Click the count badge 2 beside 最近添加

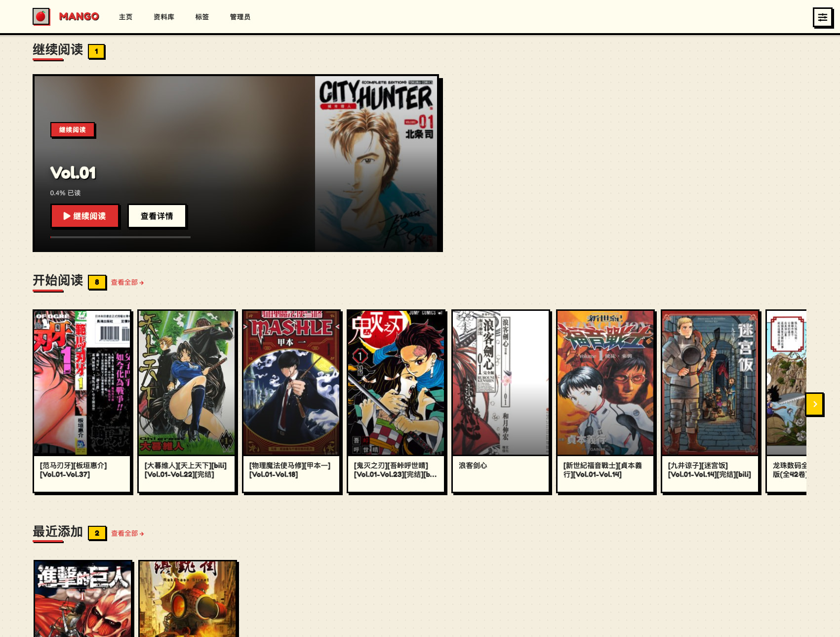coord(97,533)
